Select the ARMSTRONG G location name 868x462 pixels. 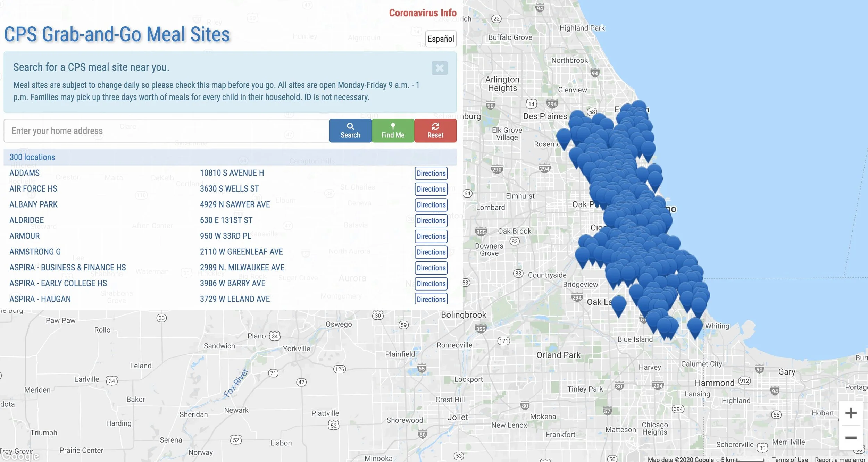click(35, 252)
